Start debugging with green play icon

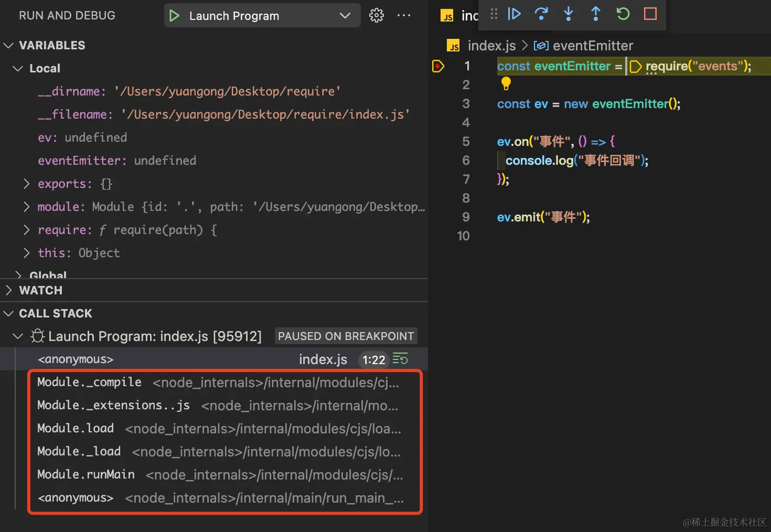coord(175,16)
